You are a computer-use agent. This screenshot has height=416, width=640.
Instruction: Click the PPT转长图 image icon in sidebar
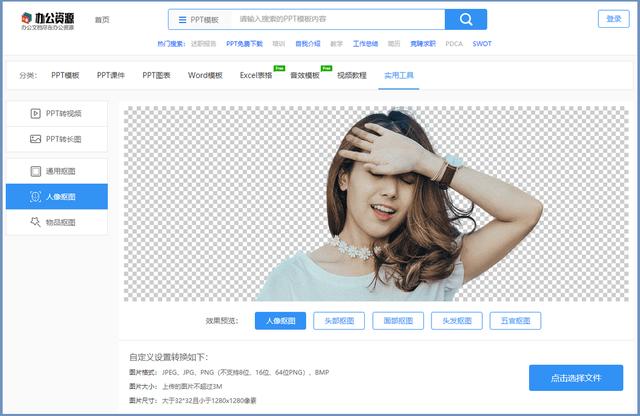coord(36,139)
